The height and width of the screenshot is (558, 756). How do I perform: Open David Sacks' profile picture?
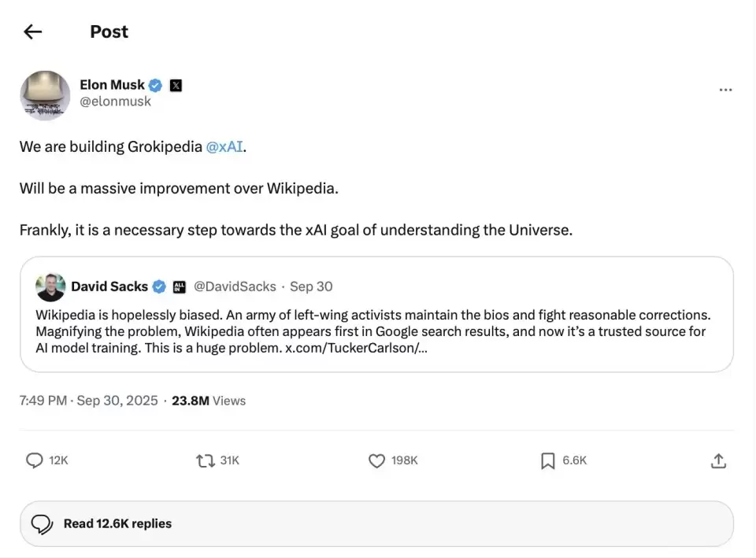pos(50,287)
